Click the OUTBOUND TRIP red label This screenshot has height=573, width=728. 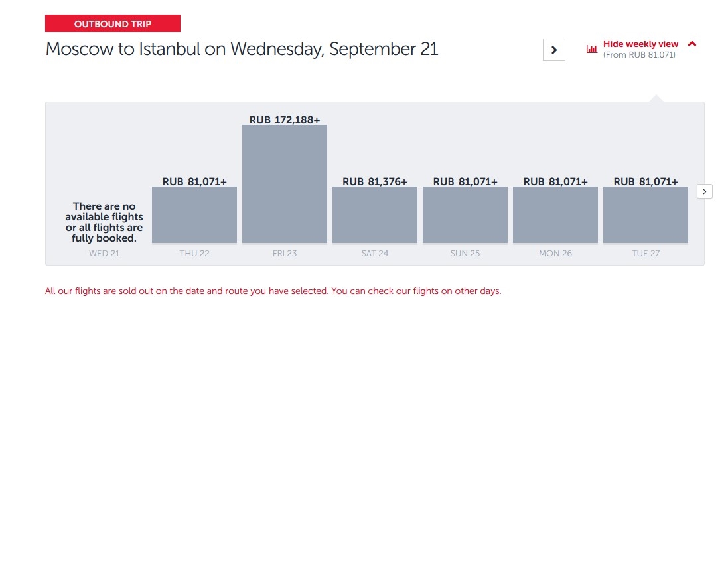click(113, 24)
